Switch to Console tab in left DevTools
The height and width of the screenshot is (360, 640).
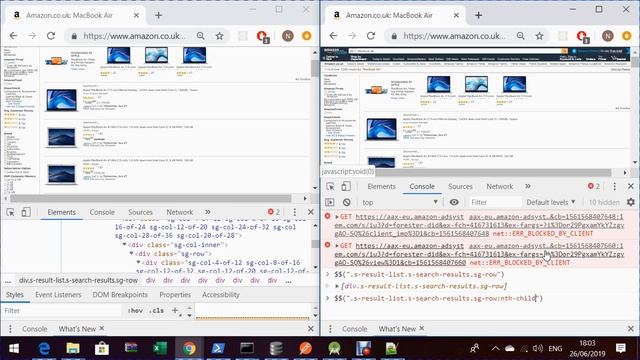pyautogui.click(x=102, y=212)
